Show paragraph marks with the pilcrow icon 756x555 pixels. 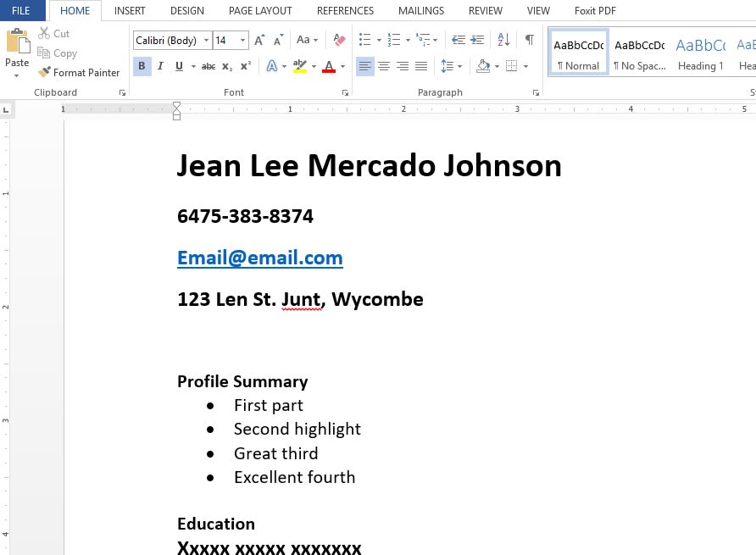point(529,40)
